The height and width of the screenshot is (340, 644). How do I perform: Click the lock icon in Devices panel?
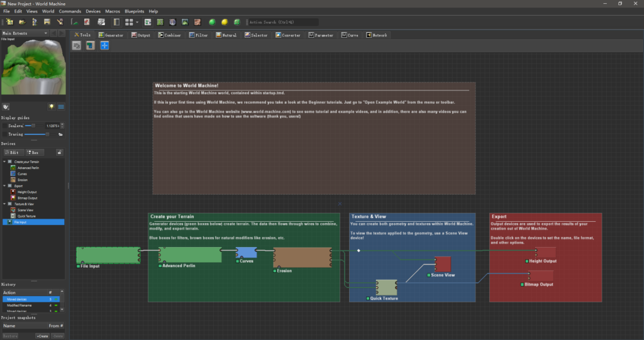(60, 152)
